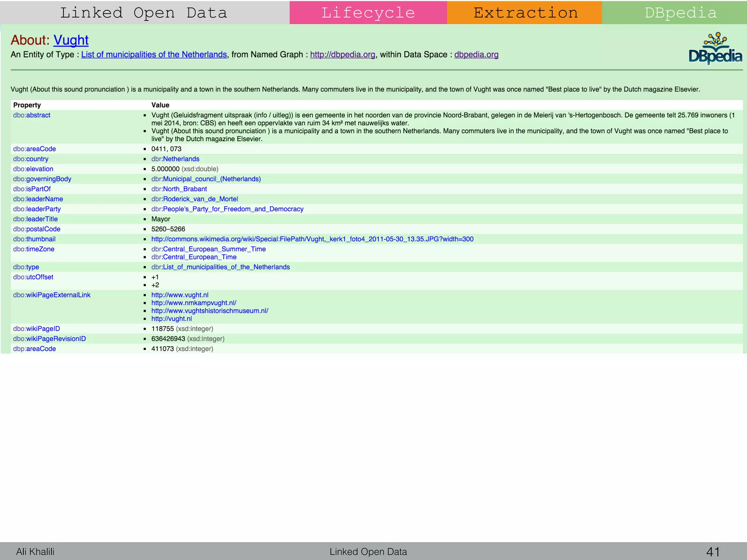Open List of municipalities of the Netherlands type link
This screenshot has width=747, height=560.
point(154,55)
